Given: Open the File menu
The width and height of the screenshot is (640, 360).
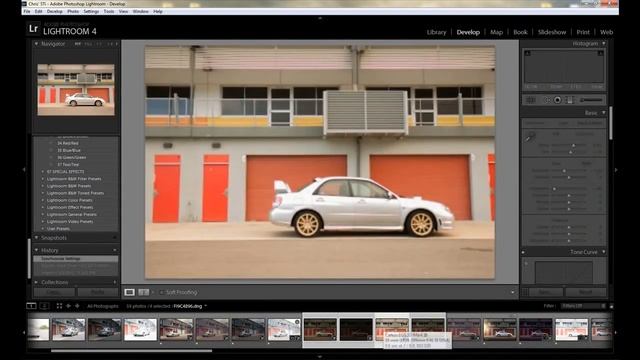Looking at the screenshot, I should pyautogui.click(x=27, y=11).
